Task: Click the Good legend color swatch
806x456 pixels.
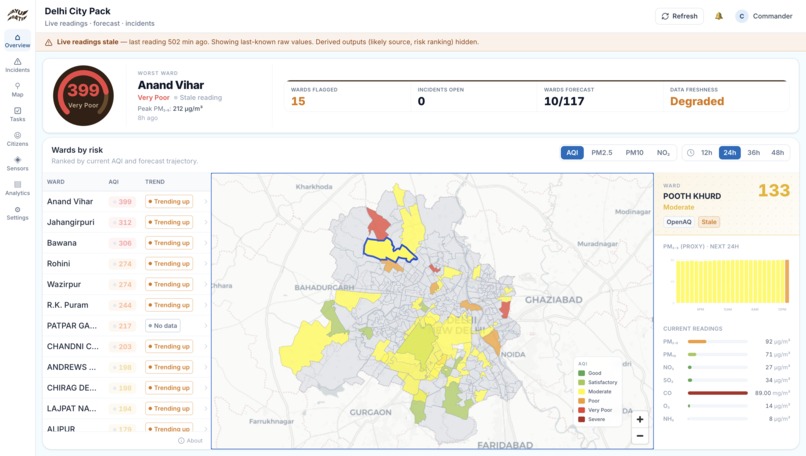Action: 581,373
